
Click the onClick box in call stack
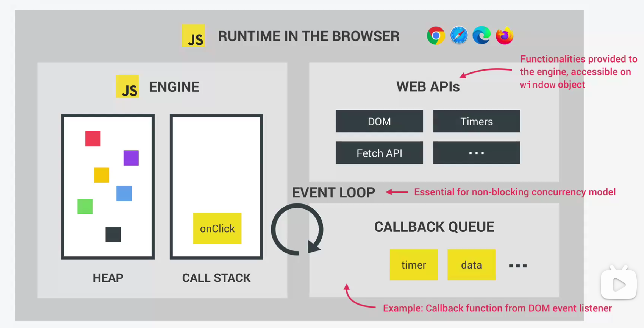tap(217, 228)
